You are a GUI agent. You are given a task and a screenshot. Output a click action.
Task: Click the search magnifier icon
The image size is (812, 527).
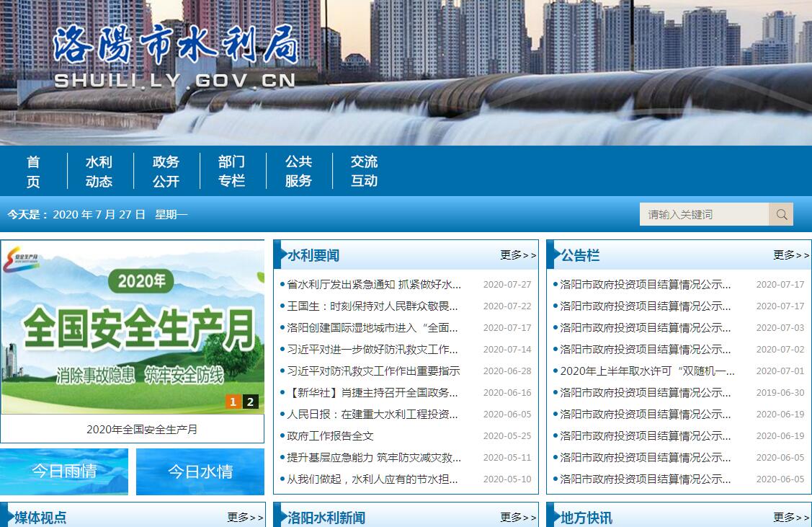point(781,214)
